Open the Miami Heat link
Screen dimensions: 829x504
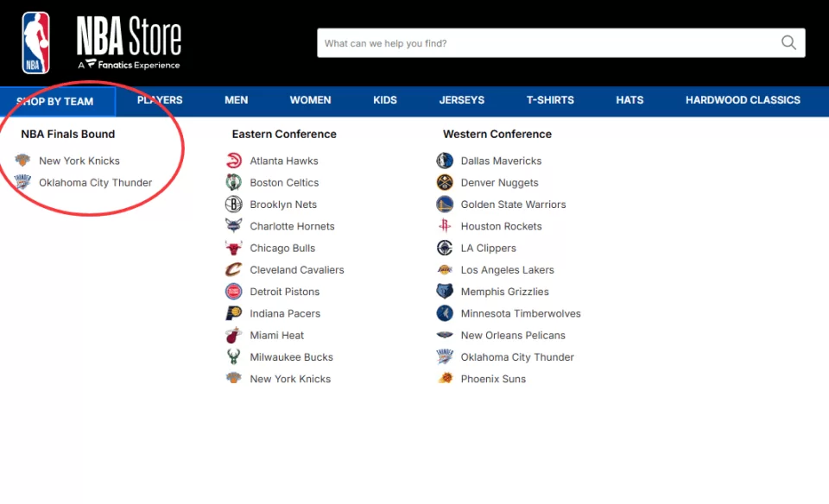click(277, 336)
